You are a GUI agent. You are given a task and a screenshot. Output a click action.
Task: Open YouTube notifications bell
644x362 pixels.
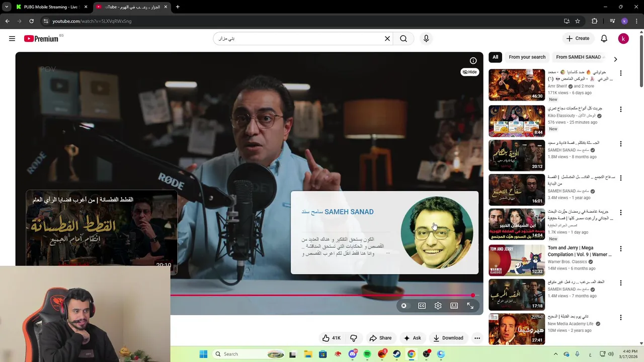(x=604, y=39)
